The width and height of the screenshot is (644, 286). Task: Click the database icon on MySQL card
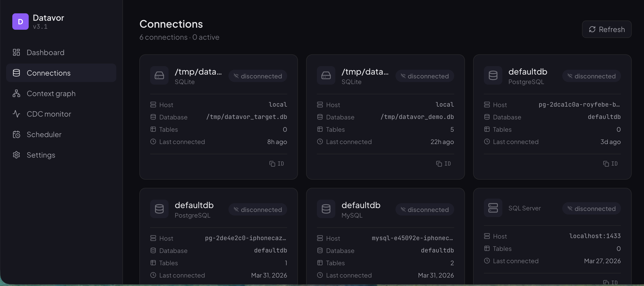click(326, 209)
